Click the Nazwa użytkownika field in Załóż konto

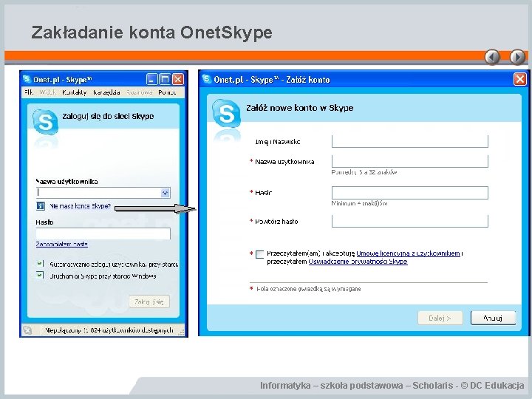tap(410, 161)
